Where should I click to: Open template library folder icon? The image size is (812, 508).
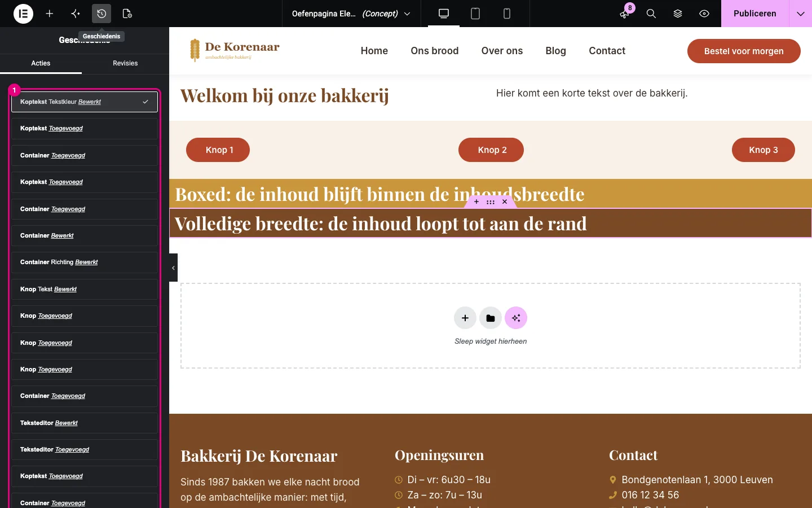(x=491, y=318)
